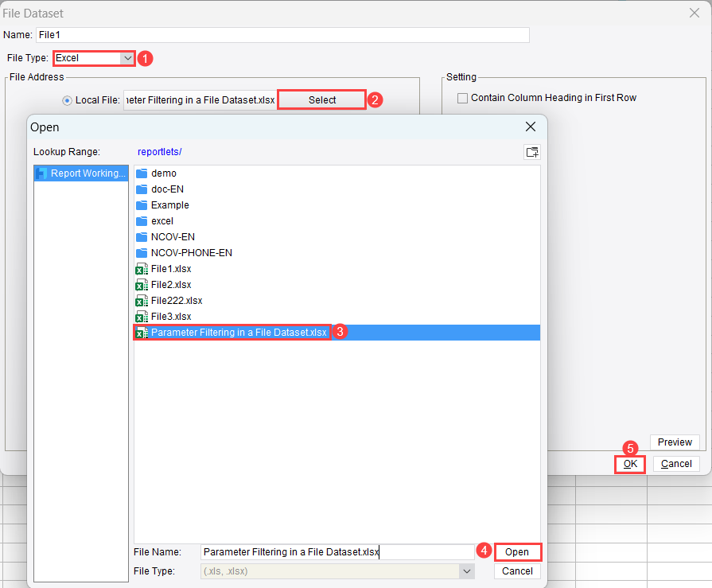Select File222.xlsx in the file list
712x588 pixels.
(x=337, y=300)
